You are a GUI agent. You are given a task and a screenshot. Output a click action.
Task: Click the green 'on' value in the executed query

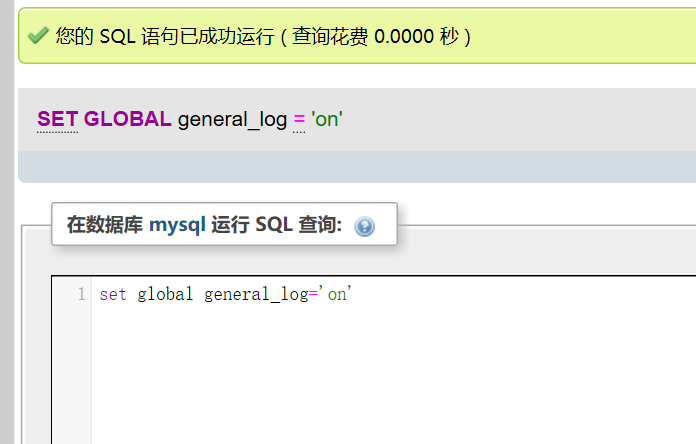coord(327,119)
